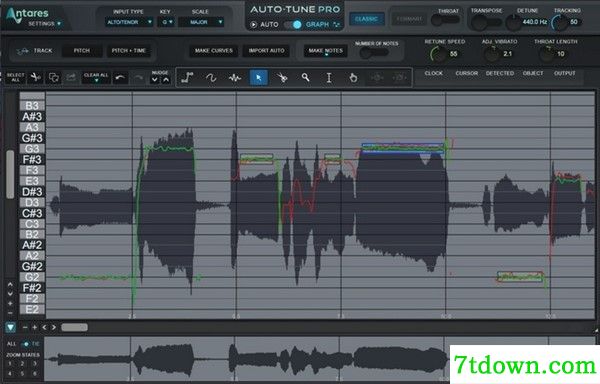This screenshot has width=600, height=384.
Task: Click horizontal scrollbar thumb below graph
Action: [x=74, y=327]
